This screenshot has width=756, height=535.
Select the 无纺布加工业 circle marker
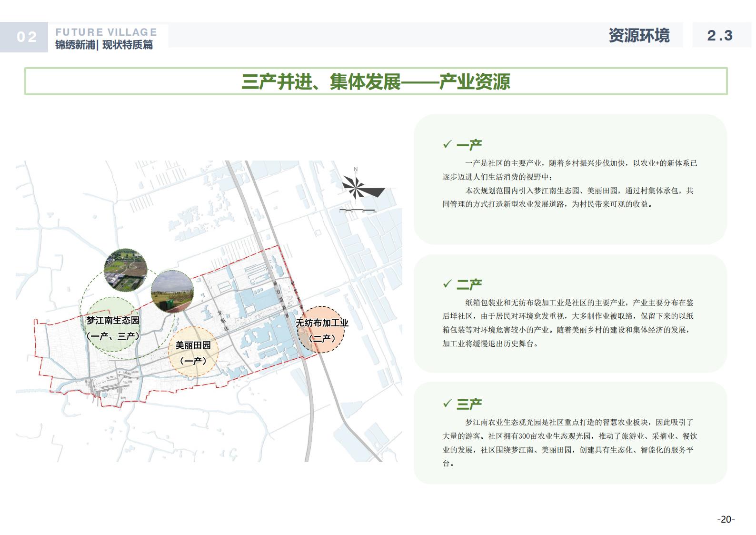coord(321,330)
